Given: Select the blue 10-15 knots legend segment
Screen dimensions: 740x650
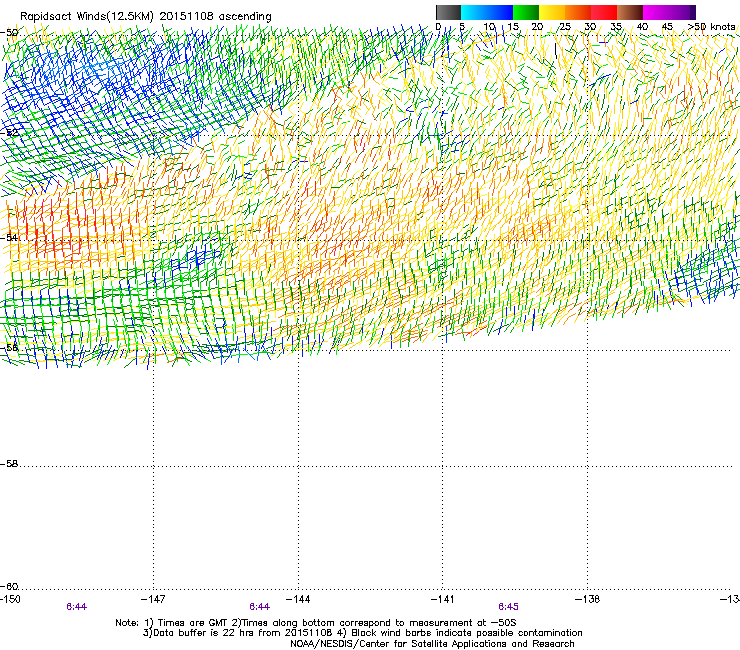Looking at the screenshot, I should click(500, 12).
